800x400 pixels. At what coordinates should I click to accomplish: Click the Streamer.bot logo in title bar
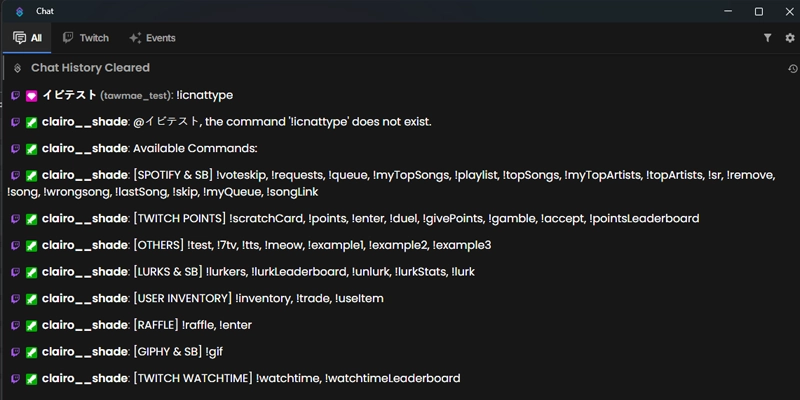(x=19, y=11)
